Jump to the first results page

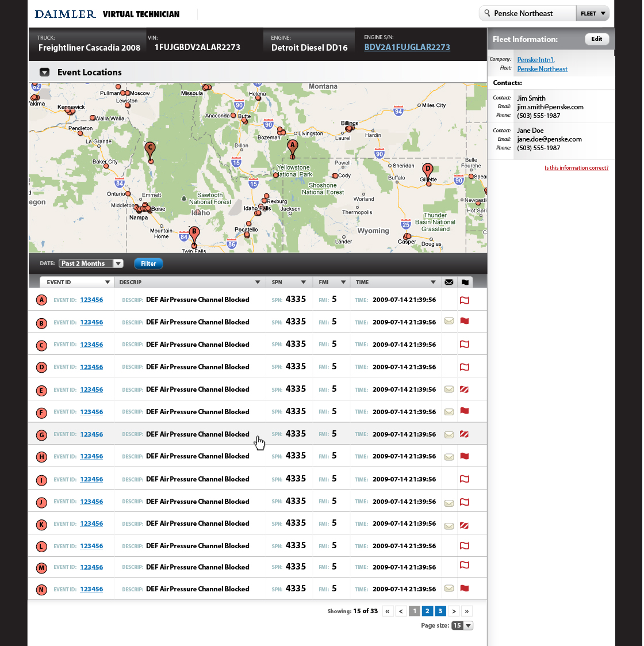388,611
